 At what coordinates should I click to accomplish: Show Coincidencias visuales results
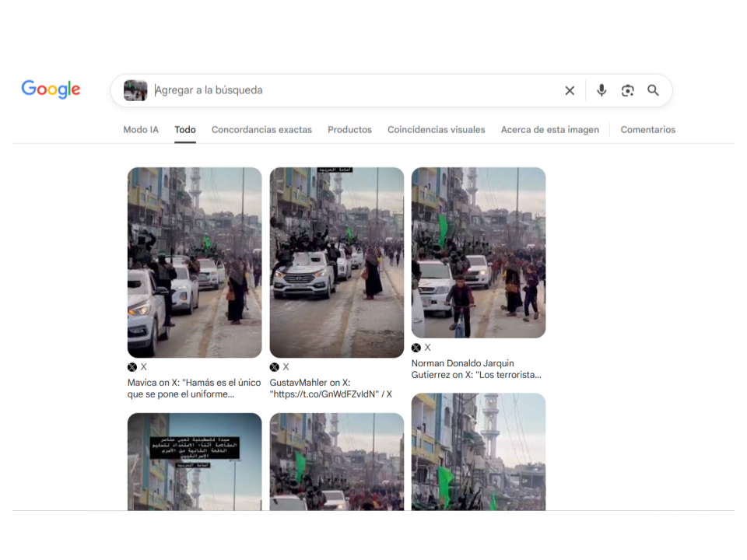pyautogui.click(x=436, y=130)
